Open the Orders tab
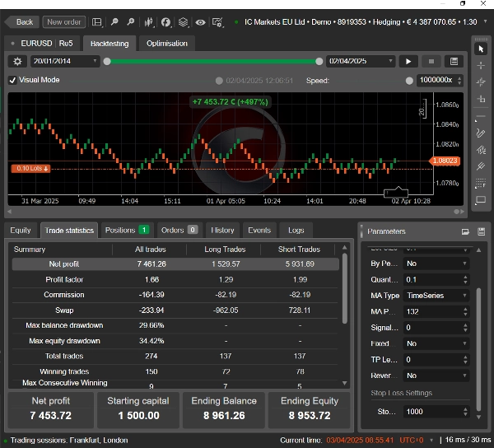This screenshot has height=448, width=494. pos(179,231)
